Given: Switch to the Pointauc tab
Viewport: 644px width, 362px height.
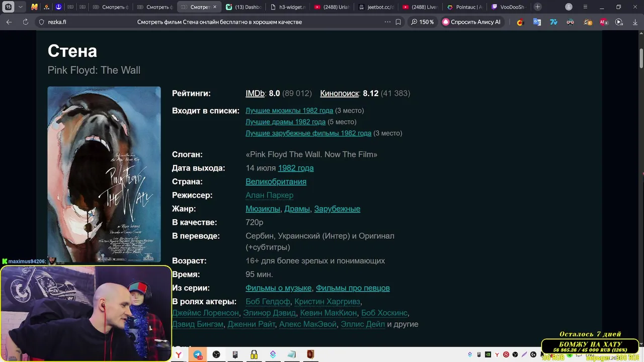Looking at the screenshot, I should (x=464, y=7).
